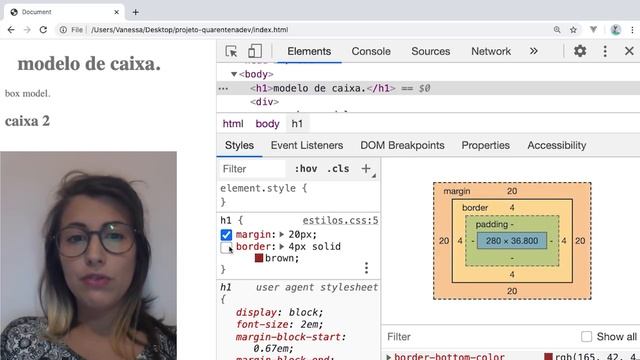
Task: Click the font-size: 2em declaration
Action: pos(279,324)
